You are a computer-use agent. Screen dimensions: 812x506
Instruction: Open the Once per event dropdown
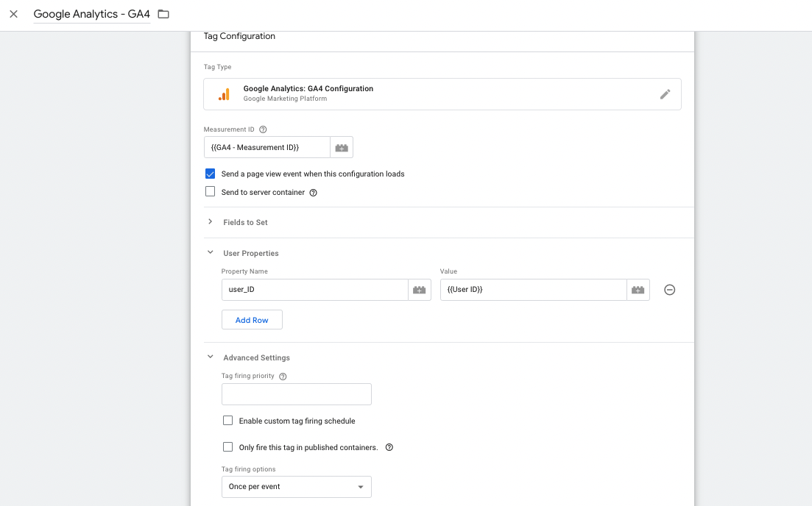pos(296,487)
